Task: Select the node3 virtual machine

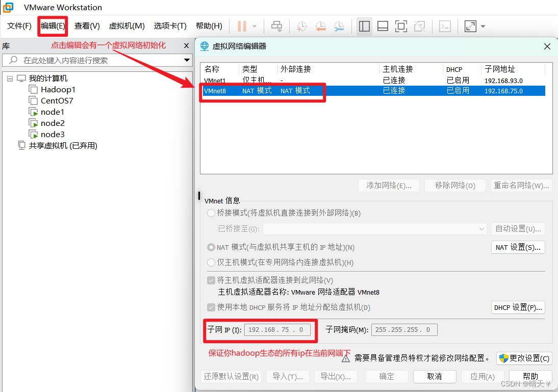Action: pyautogui.click(x=53, y=135)
